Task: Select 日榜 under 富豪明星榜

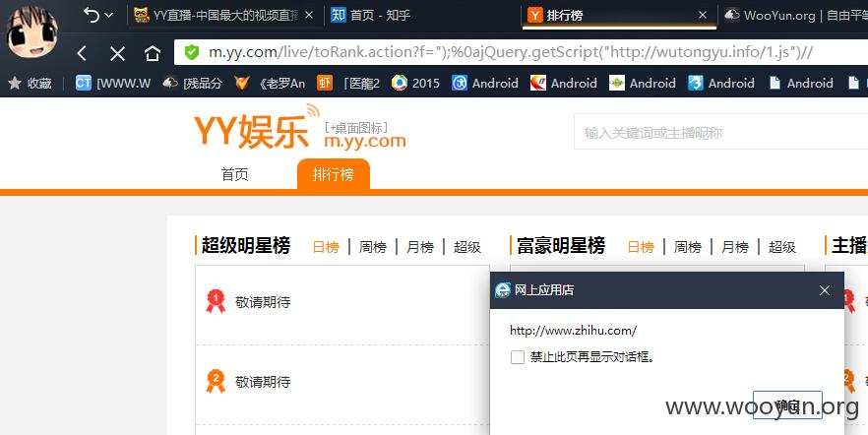Action: 641,247
